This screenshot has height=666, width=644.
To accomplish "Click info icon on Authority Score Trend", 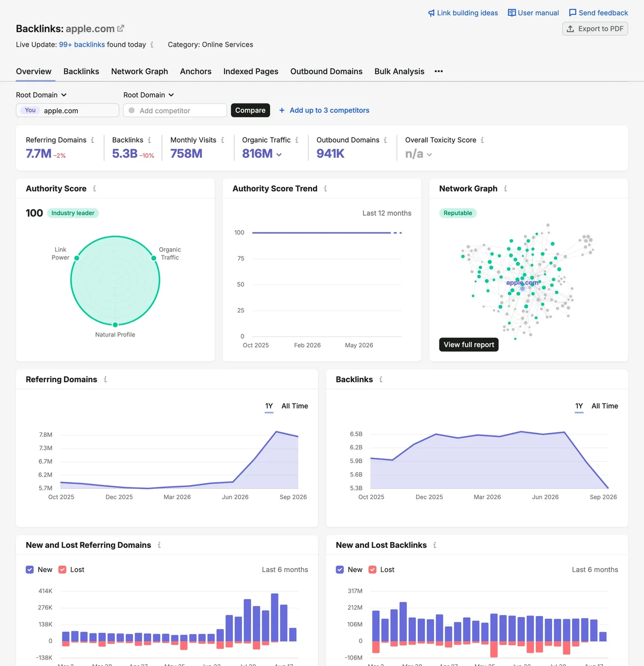I will click(325, 188).
